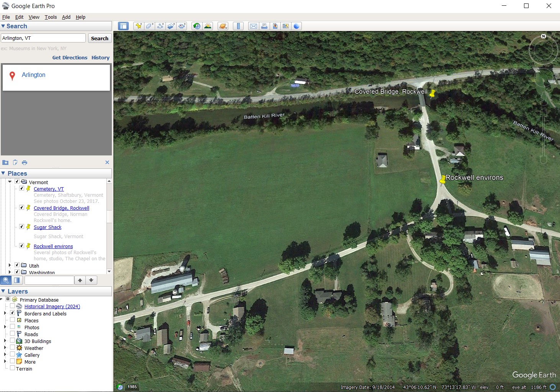Uncheck the Sugar Shack placemark checkbox
Viewport: 560px width, 392px height.
point(22,227)
